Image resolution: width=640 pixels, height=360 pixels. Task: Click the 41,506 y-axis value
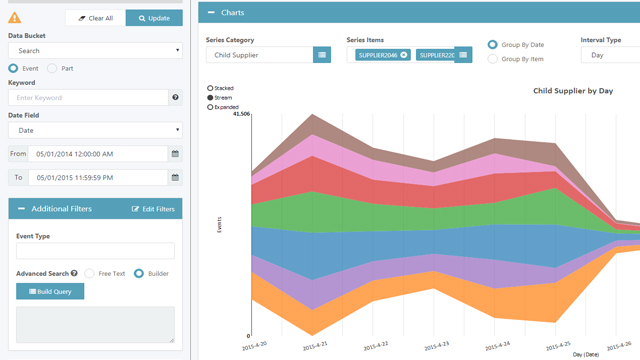(241, 114)
